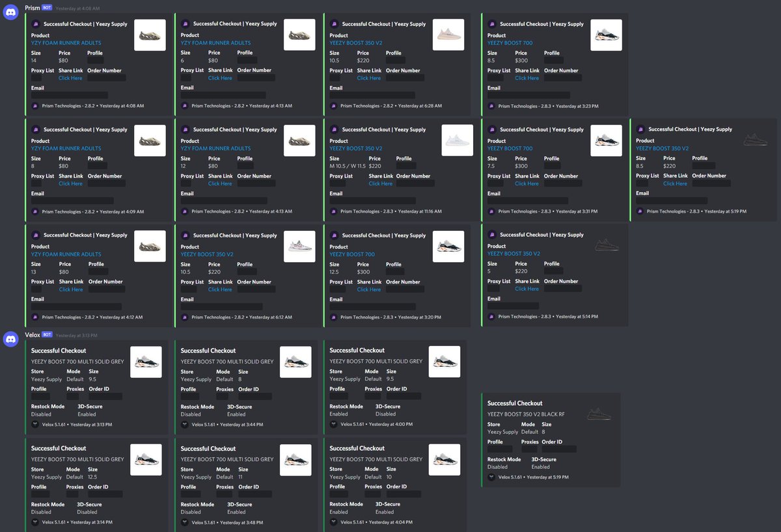
Task: Click Prism footer icon beside 11:16 AM timestamp
Action: [x=334, y=211]
